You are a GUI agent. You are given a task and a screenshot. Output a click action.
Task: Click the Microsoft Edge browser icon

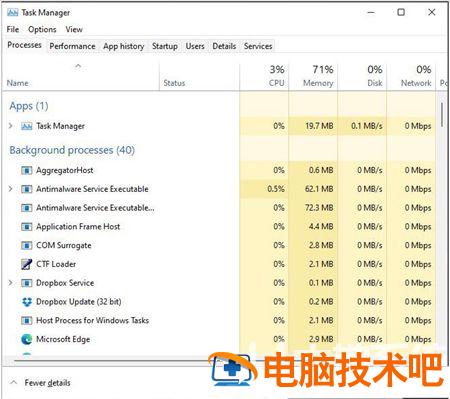pos(26,339)
